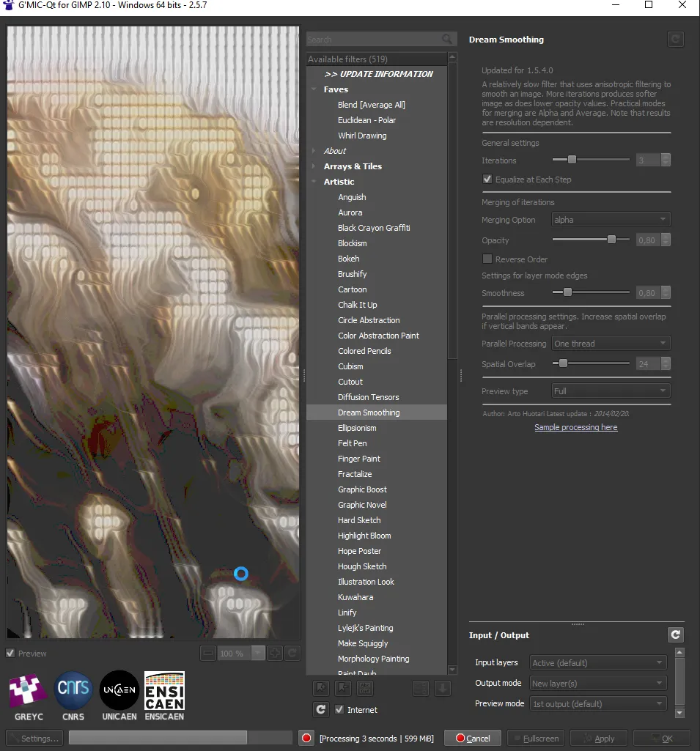
Task: Open the Output mode dropdown
Action: point(598,683)
